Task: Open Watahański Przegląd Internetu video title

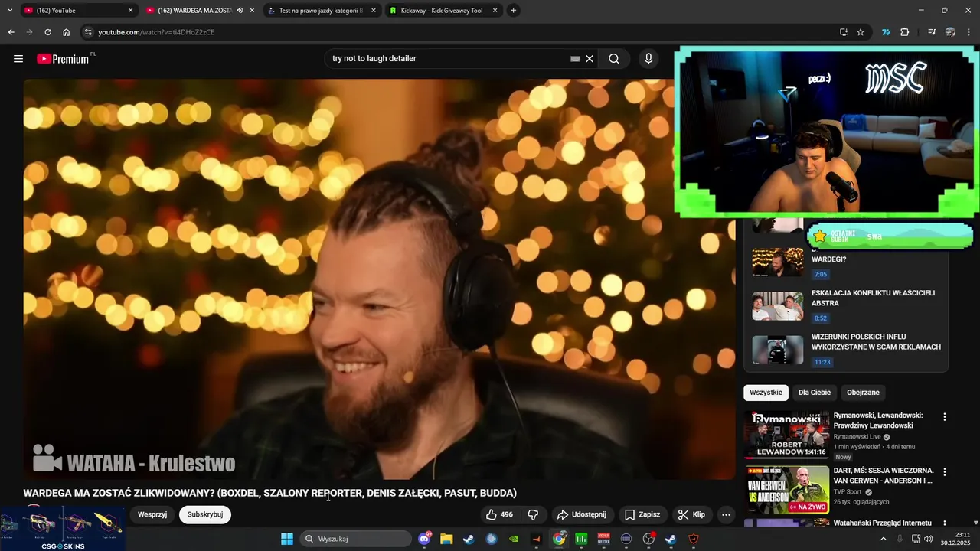Action: point(882,523)
